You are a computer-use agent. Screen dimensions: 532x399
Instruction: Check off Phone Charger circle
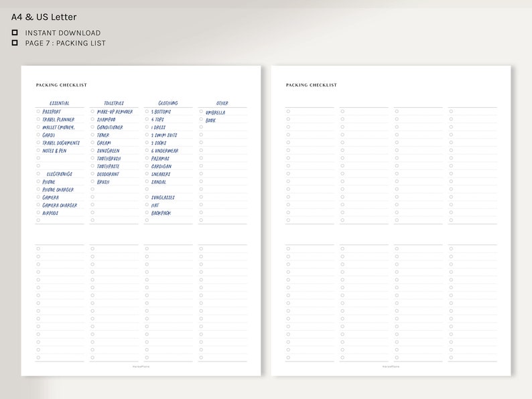tap(38, 189)
